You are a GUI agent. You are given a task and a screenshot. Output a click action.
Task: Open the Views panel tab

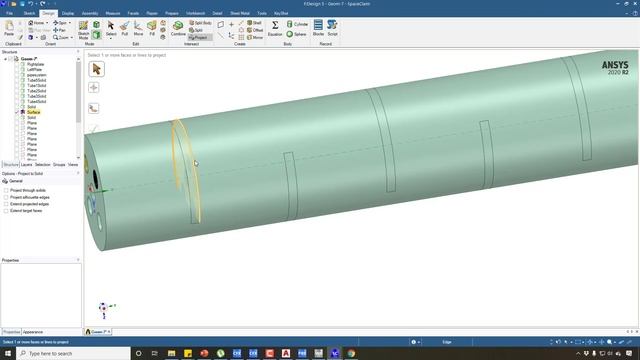coord(73,165)
